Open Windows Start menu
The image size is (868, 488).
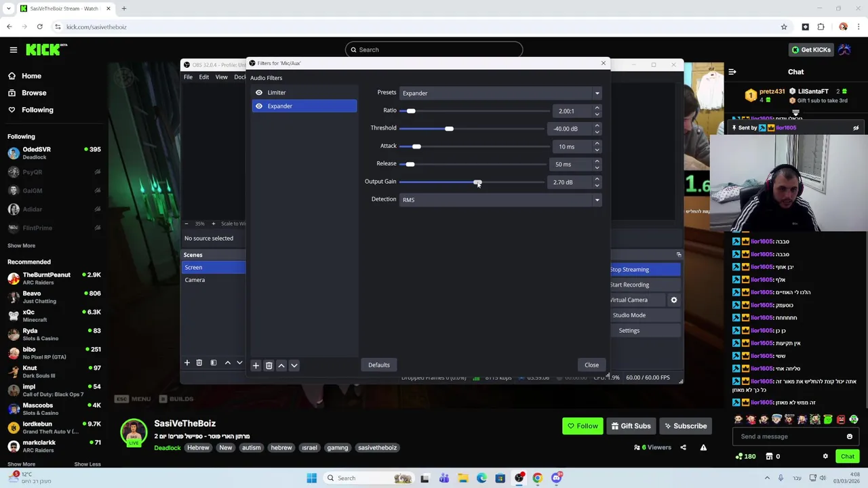[311, 479]
